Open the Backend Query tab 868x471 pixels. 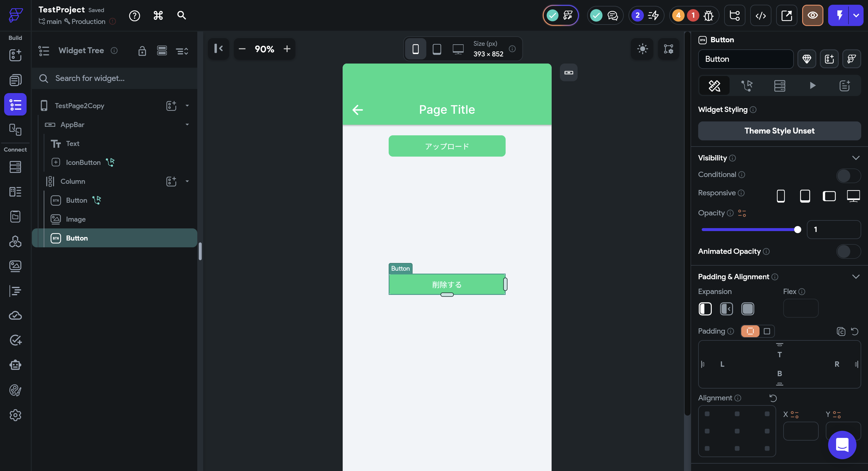[x=779, y=86]
